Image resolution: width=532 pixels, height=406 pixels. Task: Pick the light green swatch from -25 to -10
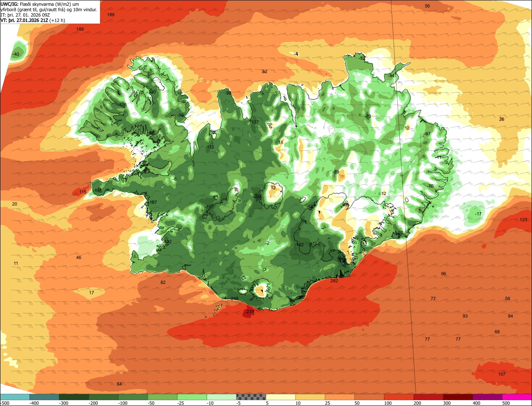click(x=192, y=397)
